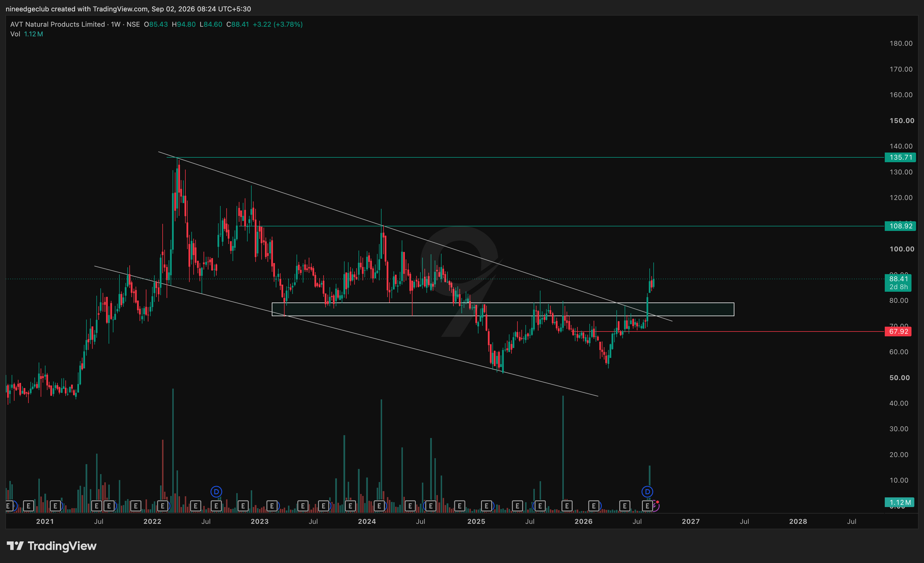Click the dividend D marker near Jul 2026

tap(647, 491)
